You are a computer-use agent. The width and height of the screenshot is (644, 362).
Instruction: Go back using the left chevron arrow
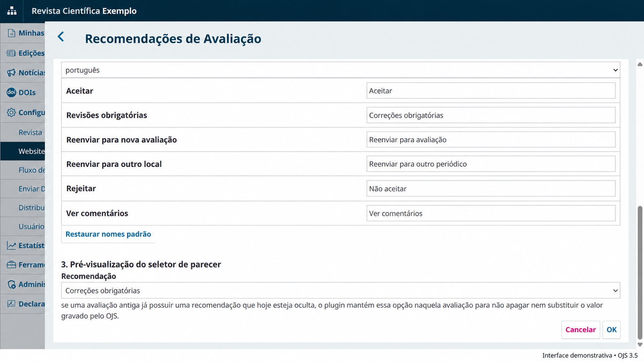coord(61,37)
